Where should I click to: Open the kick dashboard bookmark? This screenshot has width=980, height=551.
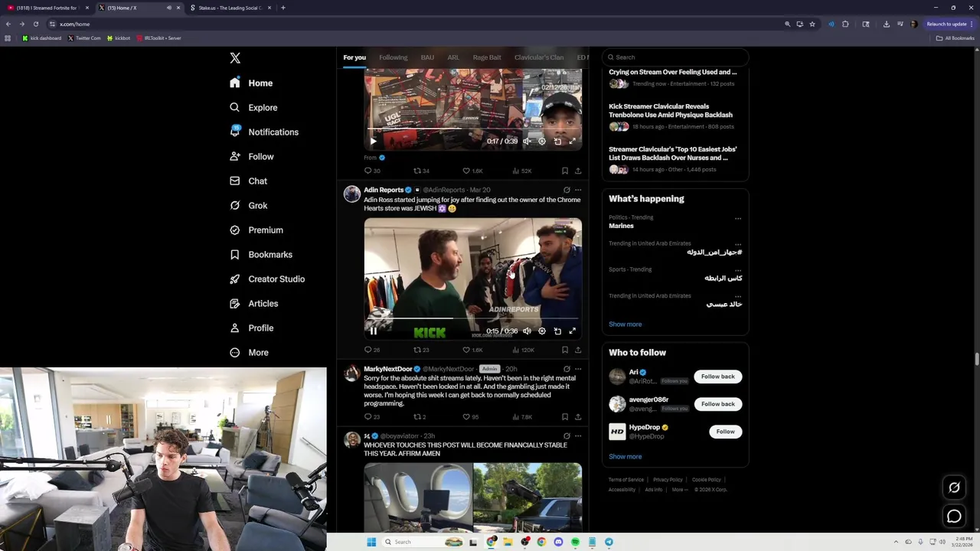(42, 38)
